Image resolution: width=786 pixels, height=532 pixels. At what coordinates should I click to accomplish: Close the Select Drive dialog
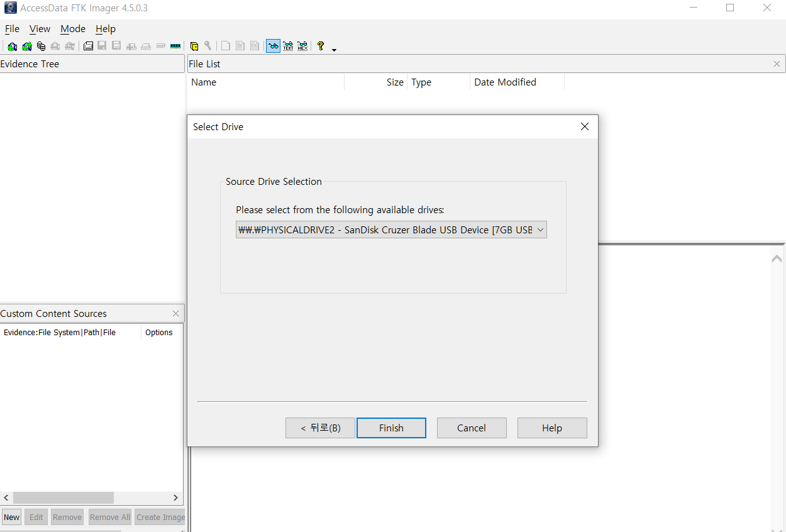pyautogui.click(x=585, y=126)
